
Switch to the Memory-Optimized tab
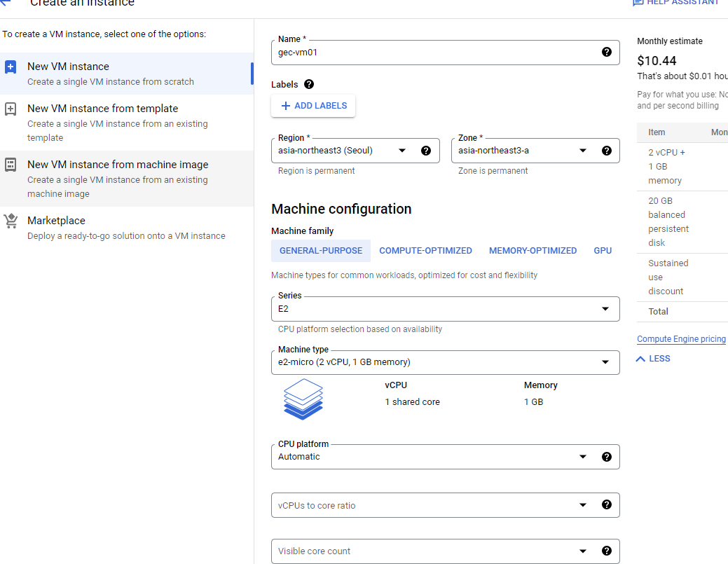click(x=533, y=251)
